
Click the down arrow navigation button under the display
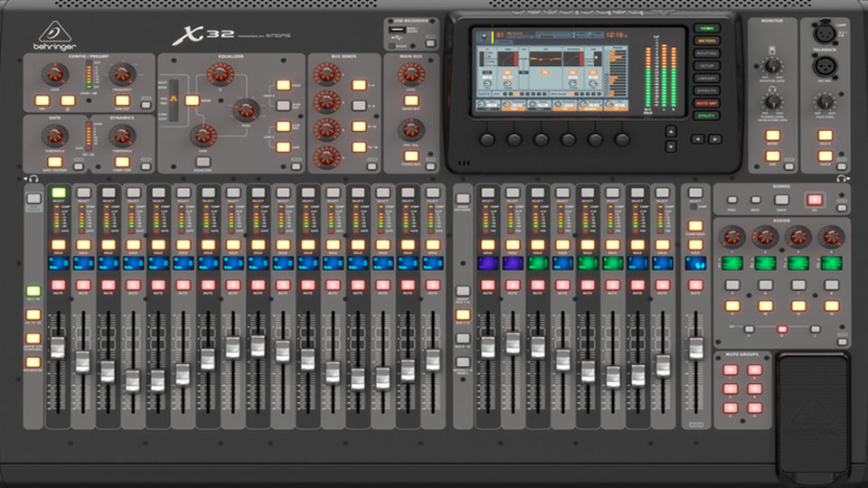(x=670, y=146)
